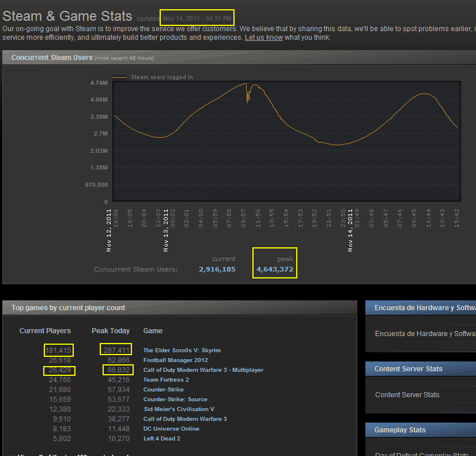Click the Current Players column header

(45, 331)
